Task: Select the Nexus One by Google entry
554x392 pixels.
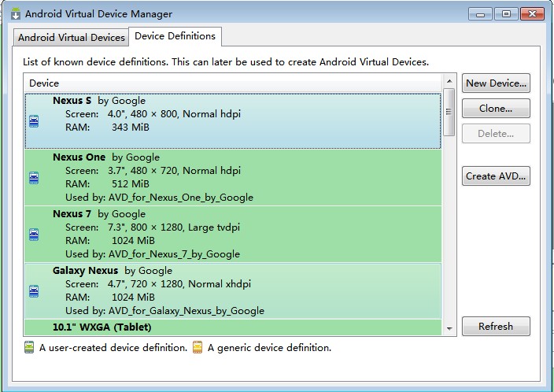Action: [x=233, y=177]
